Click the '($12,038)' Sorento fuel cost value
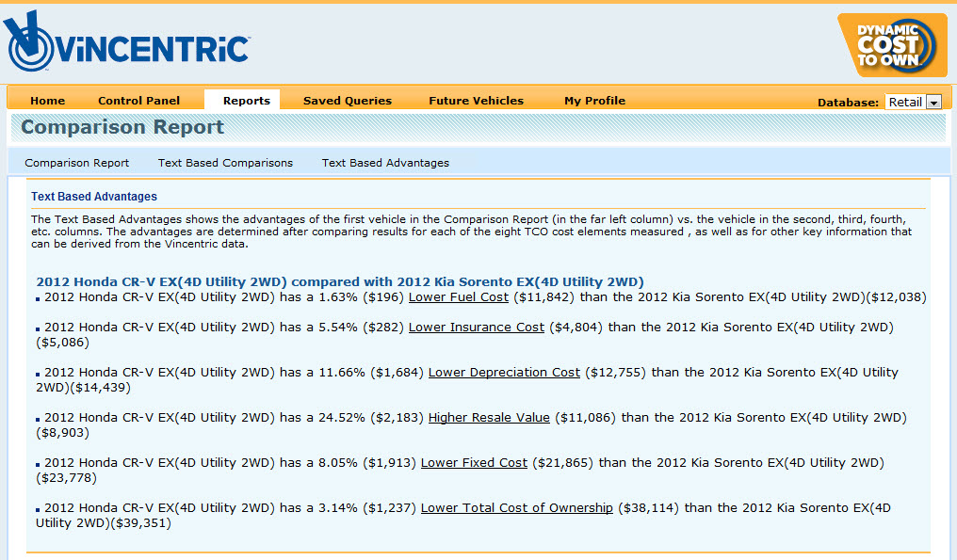 click(896, 297)
